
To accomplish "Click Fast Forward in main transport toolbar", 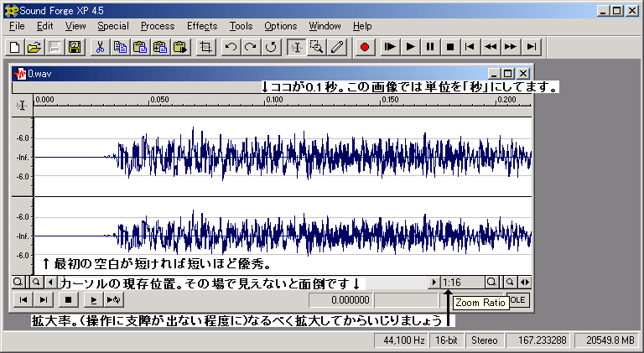I will (511, 47).
